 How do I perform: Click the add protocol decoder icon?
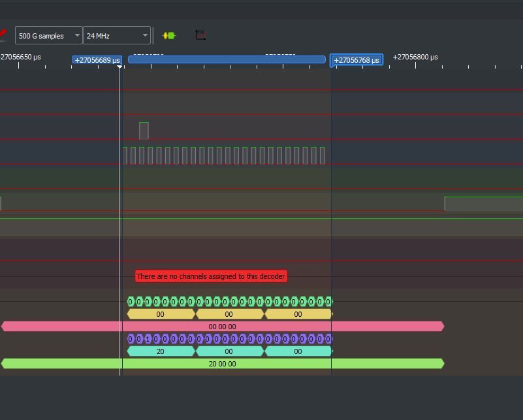[168, 35]
